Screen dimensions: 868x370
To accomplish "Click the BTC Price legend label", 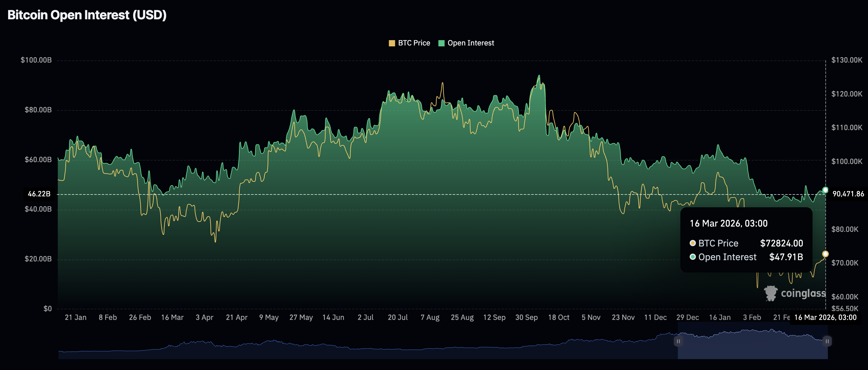I will tap(414, 43).
